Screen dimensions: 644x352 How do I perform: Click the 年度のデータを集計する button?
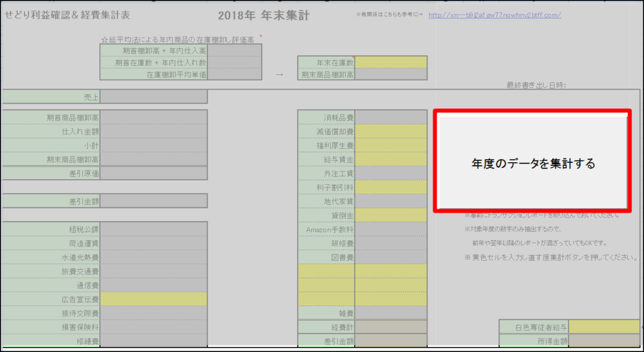point(532,163)
